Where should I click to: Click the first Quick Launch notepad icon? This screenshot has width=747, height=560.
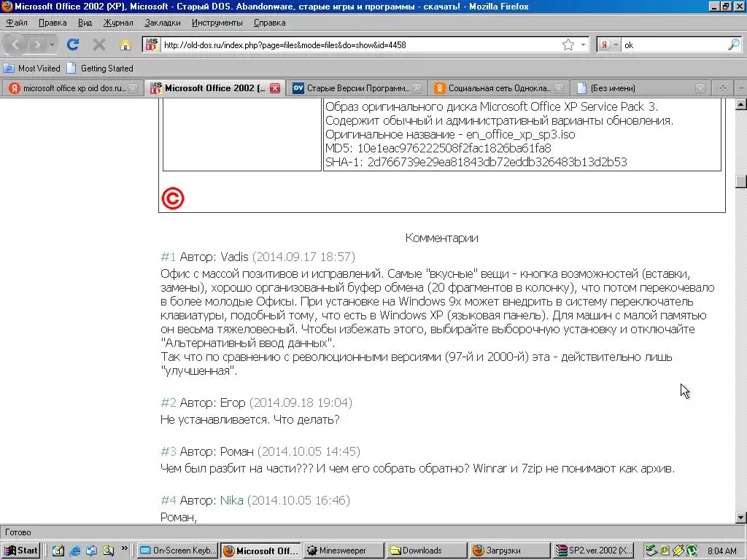click(58, 551)
